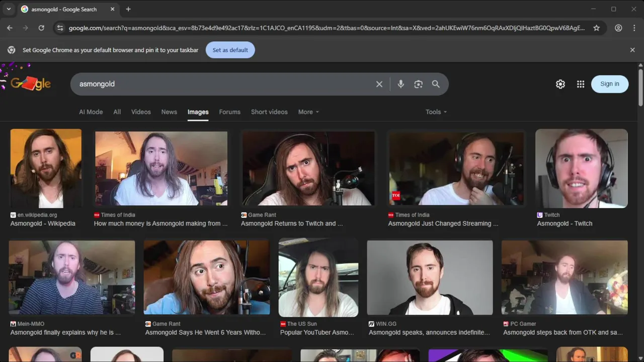The image size is (644, 362).
Task: Click 'Asmongold Says He Went 6 Years' link
Action: point(205,332)
